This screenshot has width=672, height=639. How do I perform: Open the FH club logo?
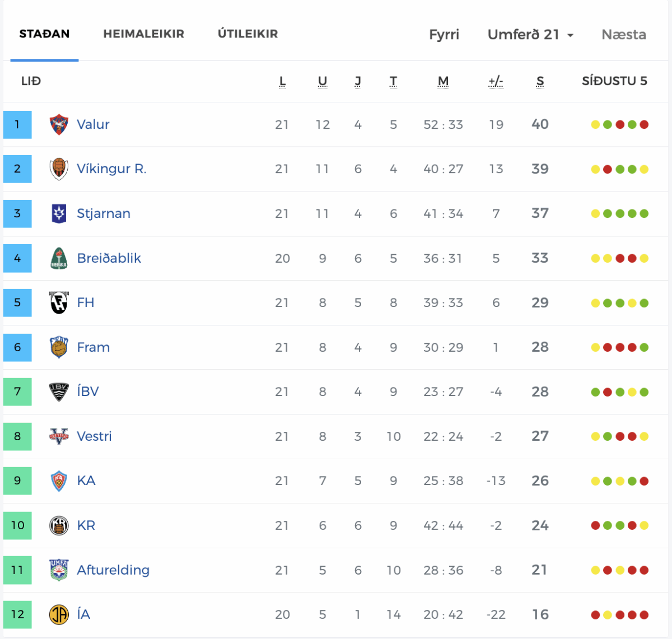click(x=59, y=302)
